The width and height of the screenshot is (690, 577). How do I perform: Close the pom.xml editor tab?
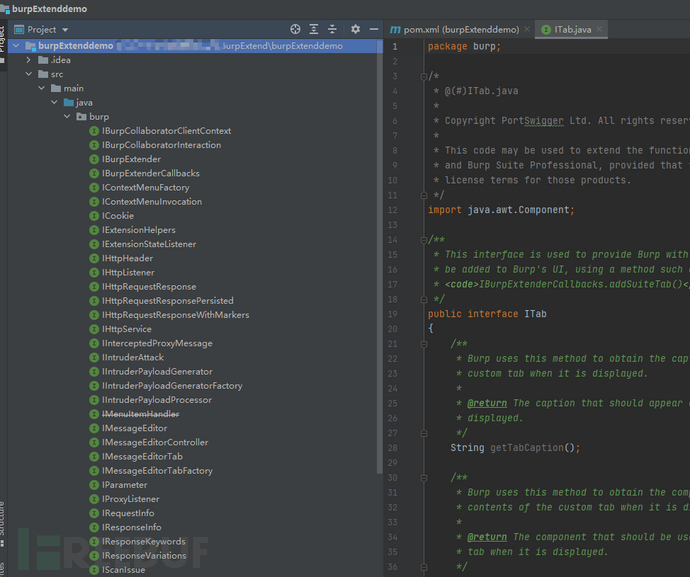pyautogui.click(x=527, y=29)
